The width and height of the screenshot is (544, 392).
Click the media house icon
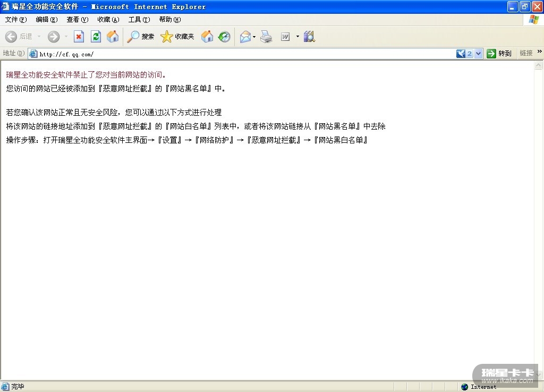click(x=207, y=37)
